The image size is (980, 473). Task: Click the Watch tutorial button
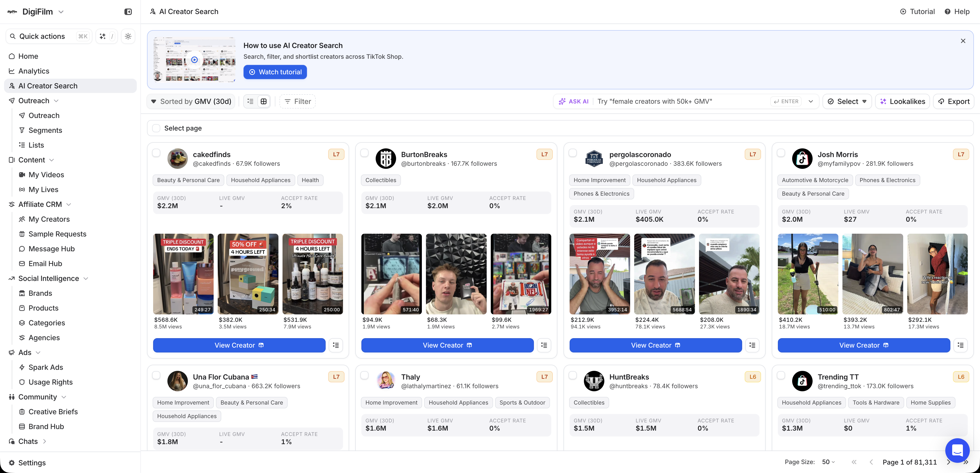(275, 72)
